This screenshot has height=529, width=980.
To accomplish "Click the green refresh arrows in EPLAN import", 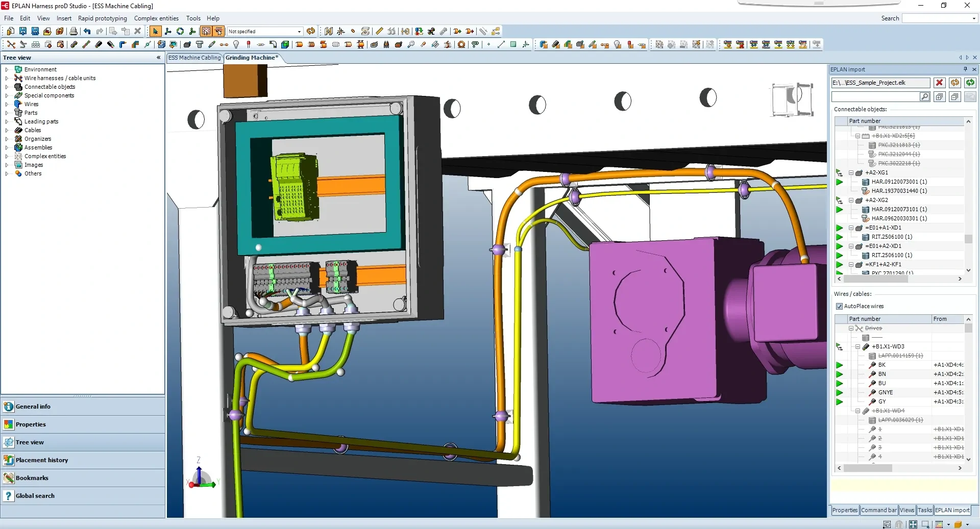I will click(970, 83).
